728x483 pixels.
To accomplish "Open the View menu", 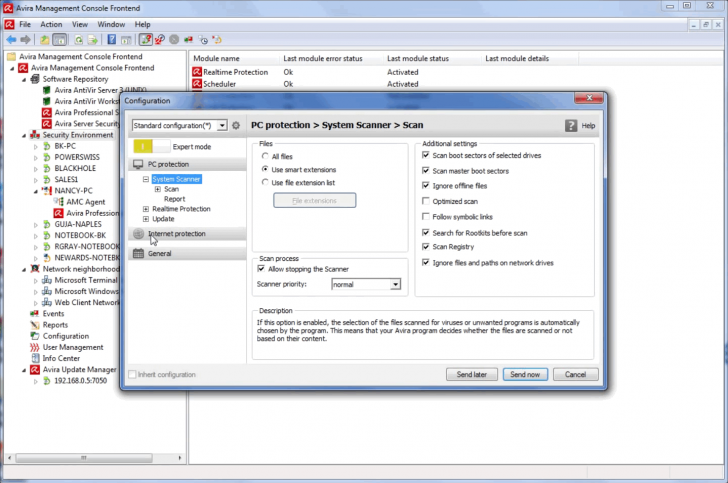I will (79, 24).
